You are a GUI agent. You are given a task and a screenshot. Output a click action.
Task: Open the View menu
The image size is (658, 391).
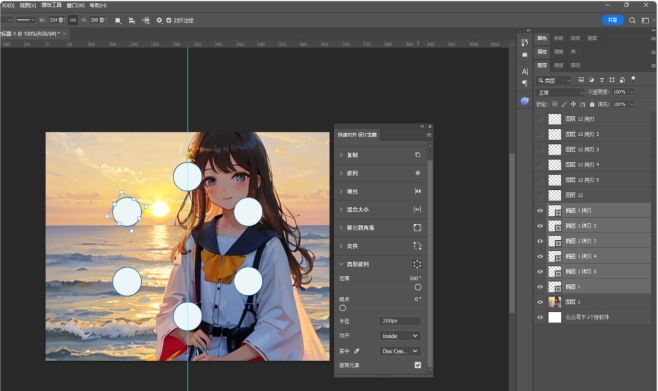28,5
